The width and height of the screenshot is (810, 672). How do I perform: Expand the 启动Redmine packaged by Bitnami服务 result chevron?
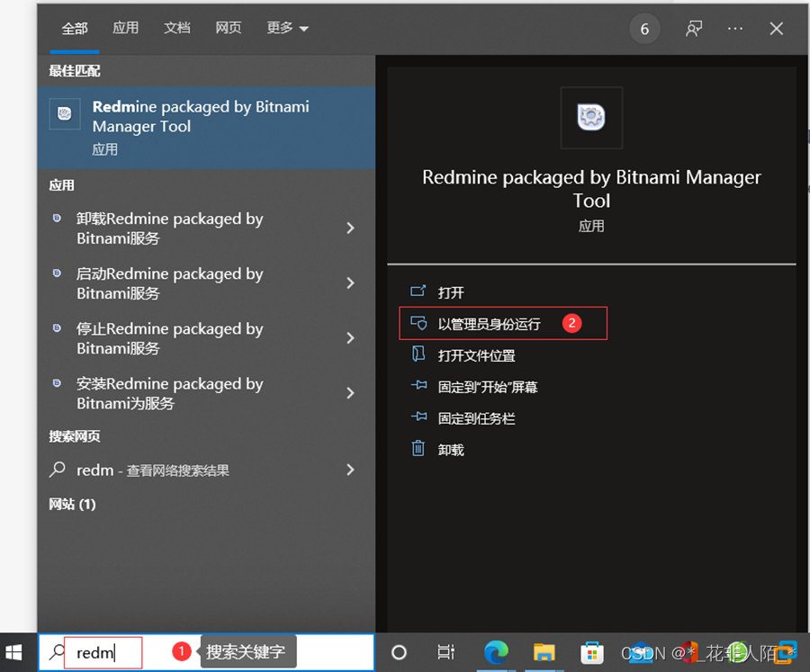350,283
